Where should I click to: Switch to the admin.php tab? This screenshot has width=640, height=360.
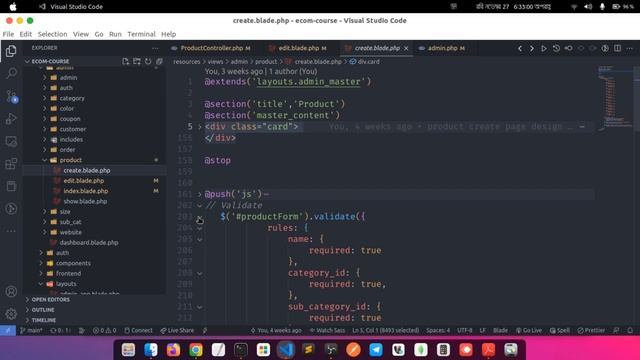pos(442,48)
